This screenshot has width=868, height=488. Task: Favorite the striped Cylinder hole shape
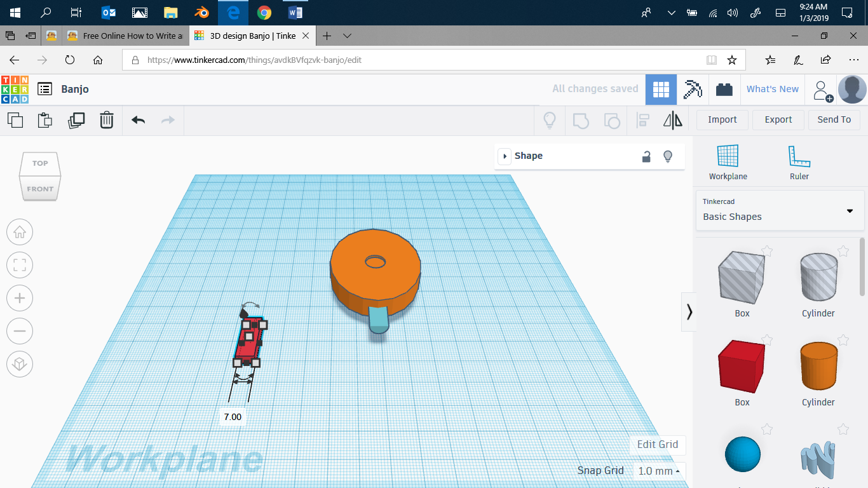(843, 251)
